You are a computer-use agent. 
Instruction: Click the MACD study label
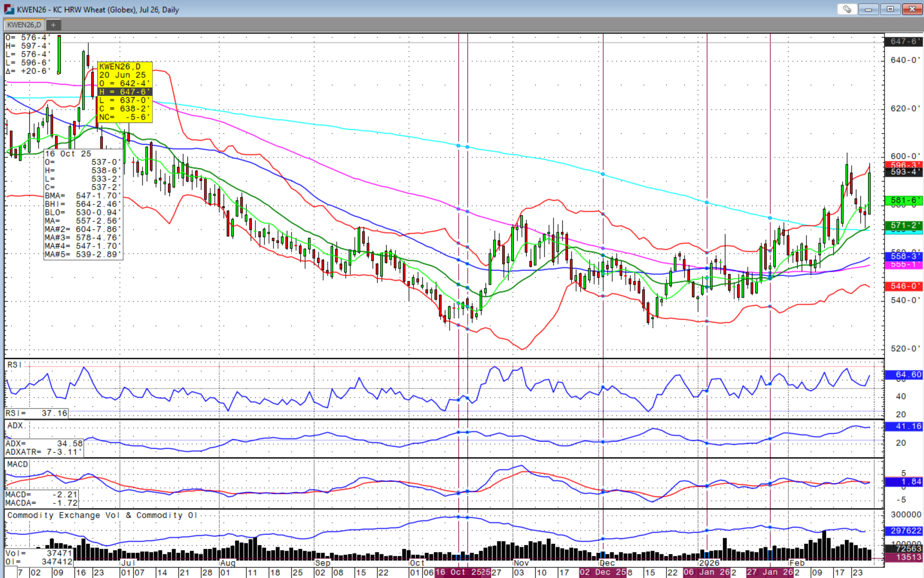pyautogui.click(x=18, y=464)
